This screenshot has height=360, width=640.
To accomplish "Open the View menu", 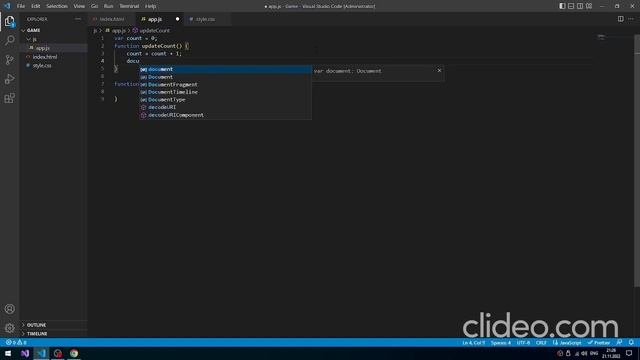I will tap(79, 6).
